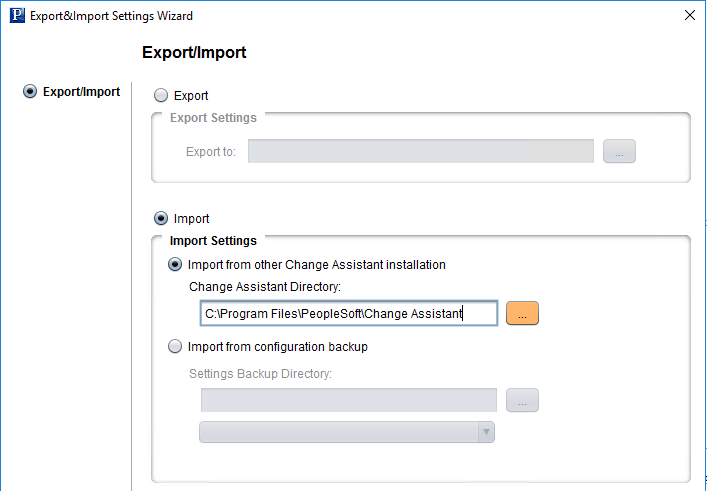Viewport: 707px width, 491px height.
Task: Select the Export/Import wizard step radio button
Action: [x=30, y=92]
